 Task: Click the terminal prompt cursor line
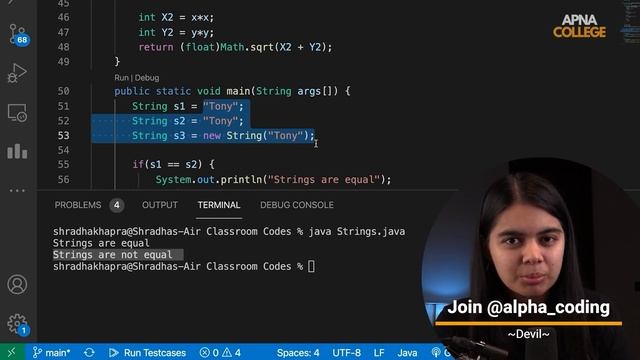[x=184, y=267]
